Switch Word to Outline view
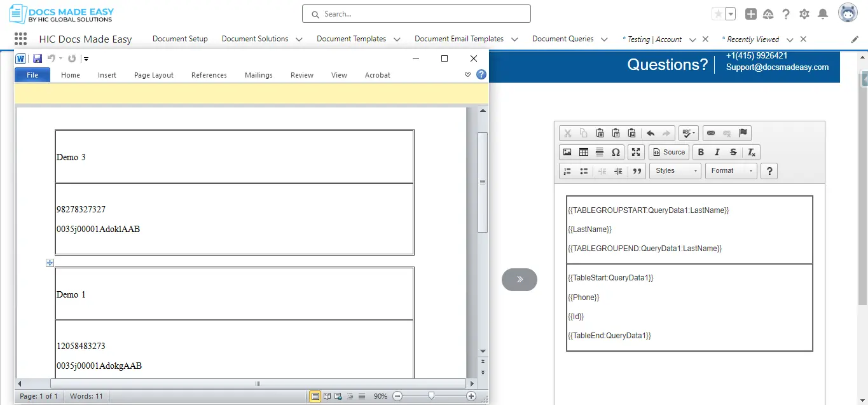The height and width of the screenshot is (405, 868). (x=350, y=396)
